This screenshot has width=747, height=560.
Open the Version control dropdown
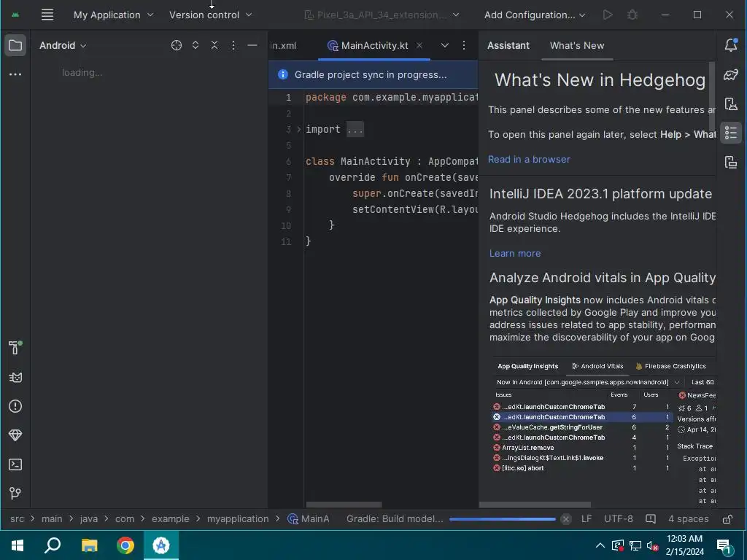pyautogui.click(x=211, y=15)
